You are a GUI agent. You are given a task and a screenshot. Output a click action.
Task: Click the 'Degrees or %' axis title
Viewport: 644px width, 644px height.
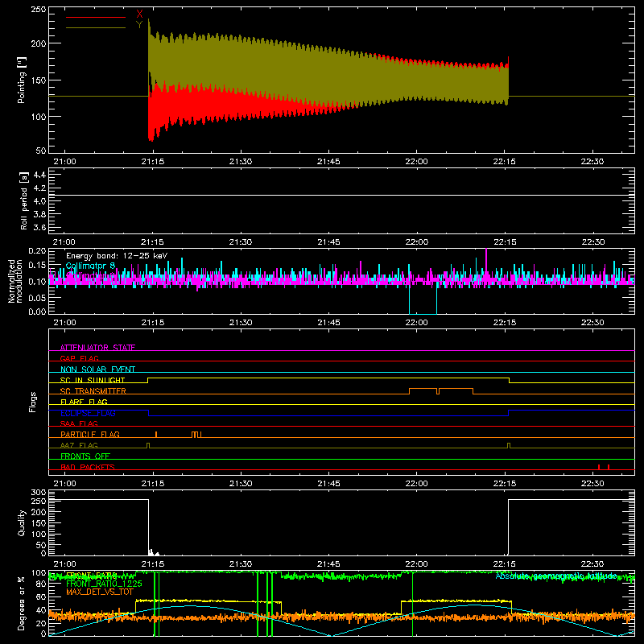coord(22,603)
